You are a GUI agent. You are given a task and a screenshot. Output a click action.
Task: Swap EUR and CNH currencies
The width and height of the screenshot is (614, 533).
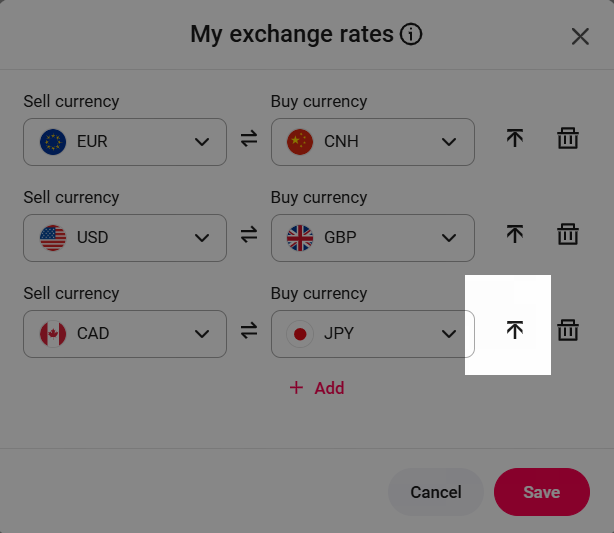click(x=249, y=141)
